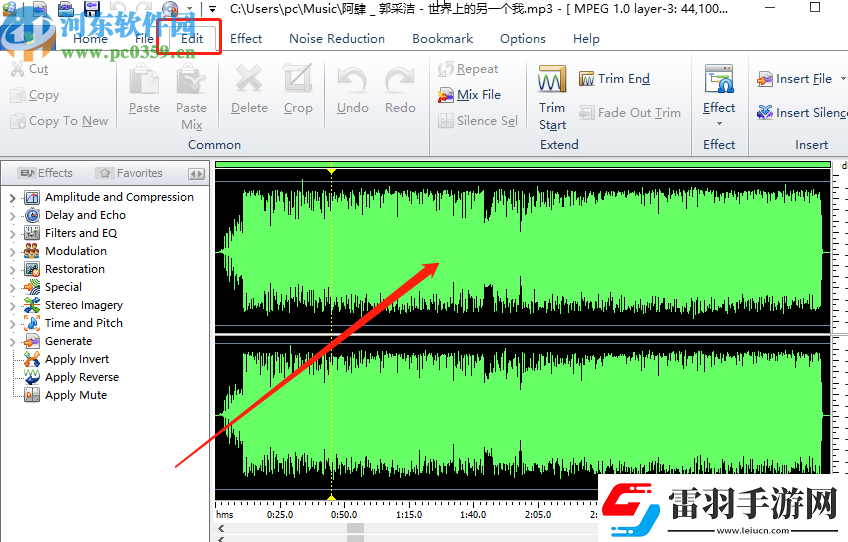848x542 pixels.
Task: Expand the Modulation node
Action: pos(13,252)
